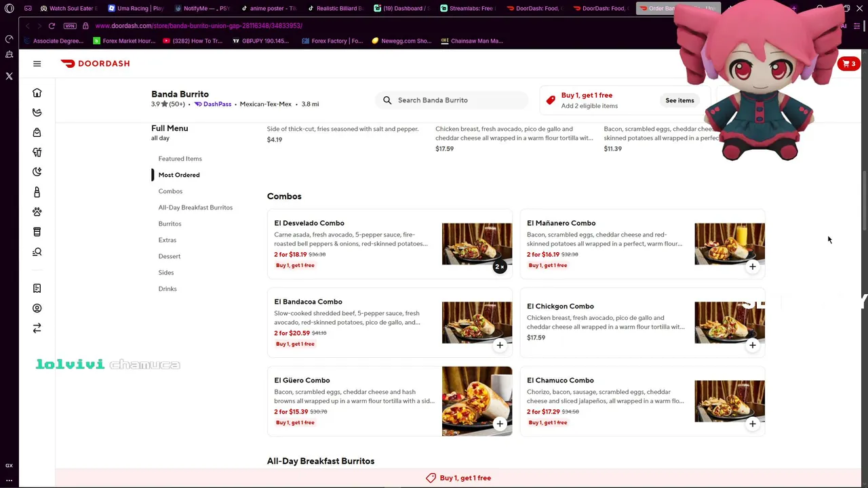Open El Bandacoa Combo food thumbnail
This screenshot has width=868, height=488.
coord(477,323)
